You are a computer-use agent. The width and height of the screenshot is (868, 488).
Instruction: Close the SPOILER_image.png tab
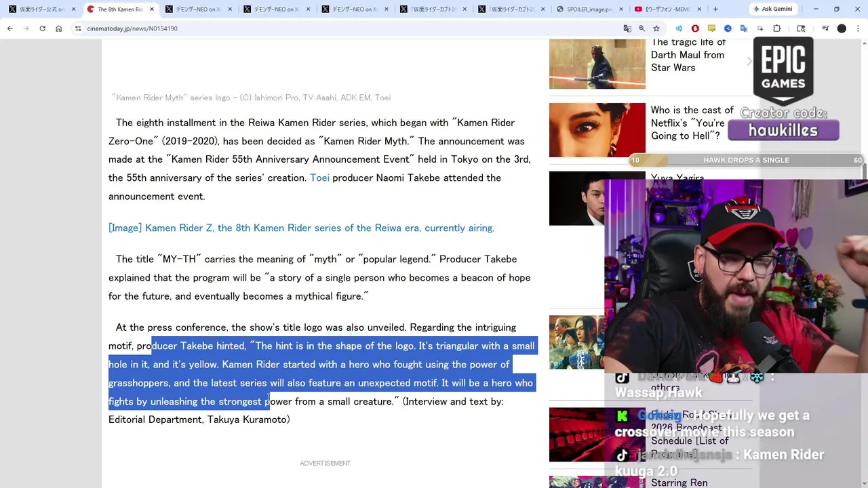620,9
